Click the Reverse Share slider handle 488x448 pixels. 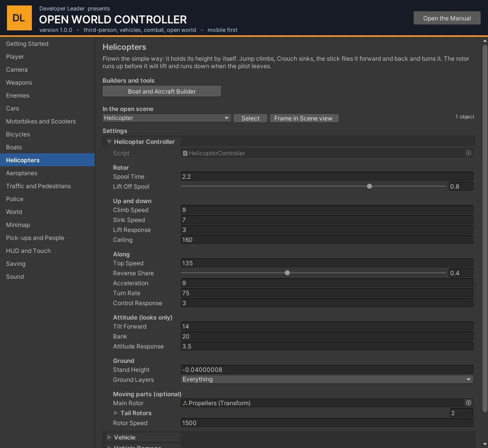point(287,273)
